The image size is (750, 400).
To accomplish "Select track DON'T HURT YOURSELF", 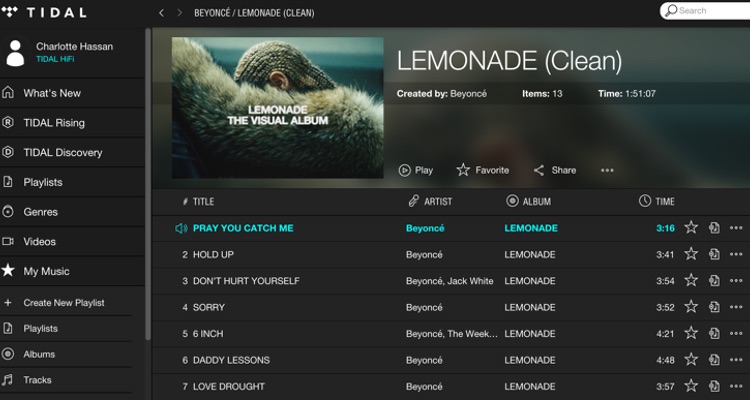I will (246, 281).
